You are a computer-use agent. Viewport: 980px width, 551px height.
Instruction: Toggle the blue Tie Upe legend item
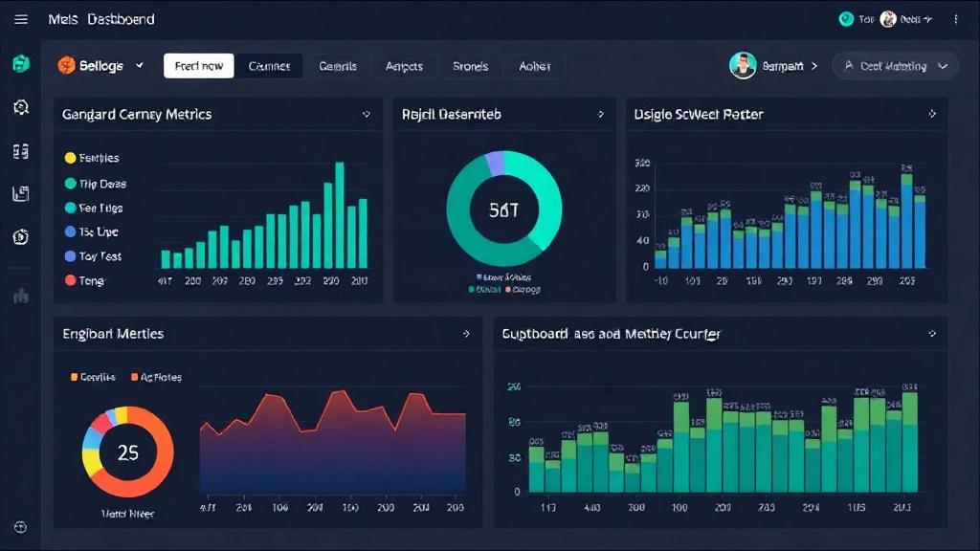(x=91, y=231)
